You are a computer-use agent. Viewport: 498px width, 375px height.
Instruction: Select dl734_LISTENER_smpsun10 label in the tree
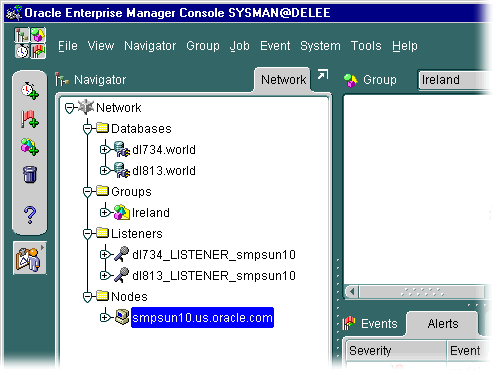click(214, 255)
